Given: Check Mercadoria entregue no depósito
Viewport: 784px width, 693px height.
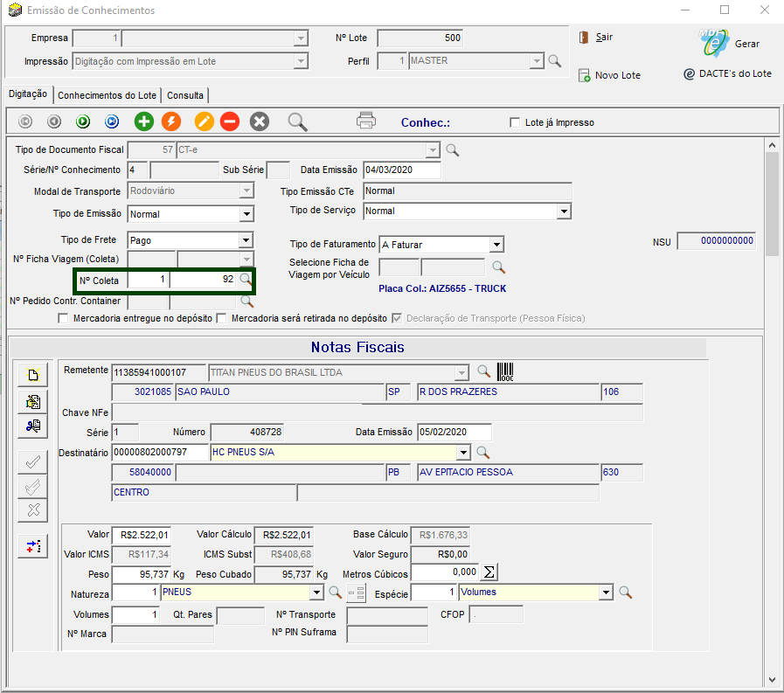Looking at the screenshot, I should tap(63, 318).
